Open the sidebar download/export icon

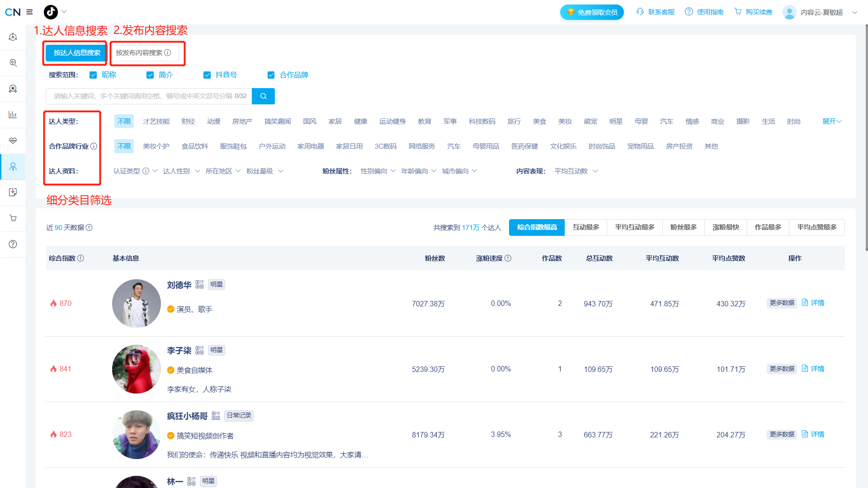coord(13,192)
